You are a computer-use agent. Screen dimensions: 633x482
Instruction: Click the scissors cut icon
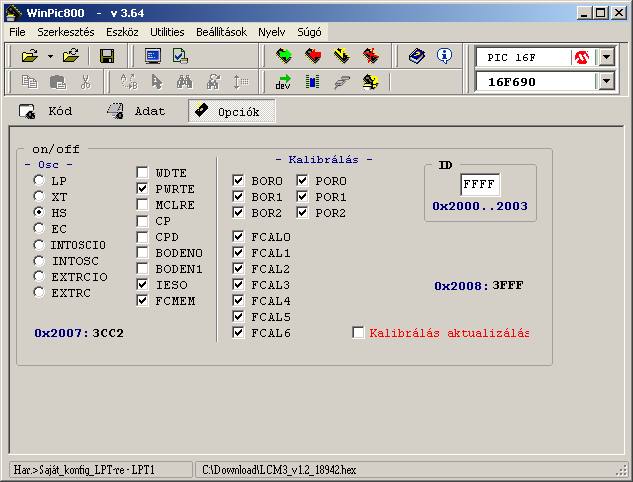point(86,82)
